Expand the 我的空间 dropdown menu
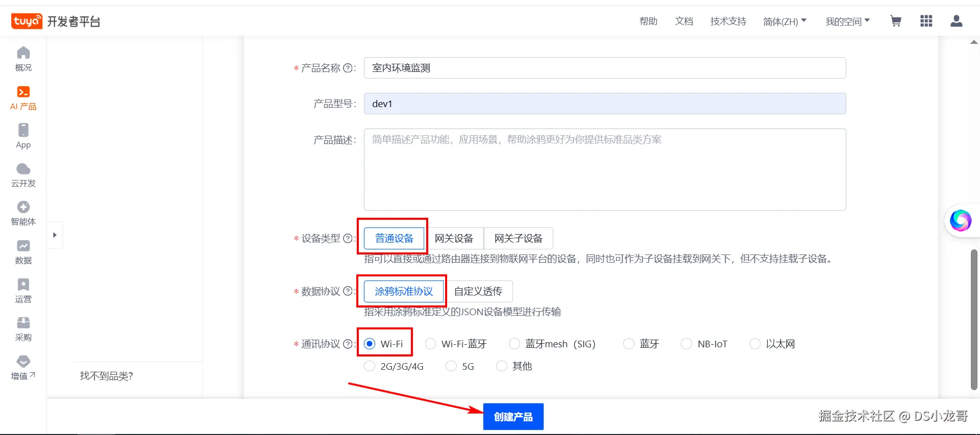The image size is (980, 435). [847, 21]
